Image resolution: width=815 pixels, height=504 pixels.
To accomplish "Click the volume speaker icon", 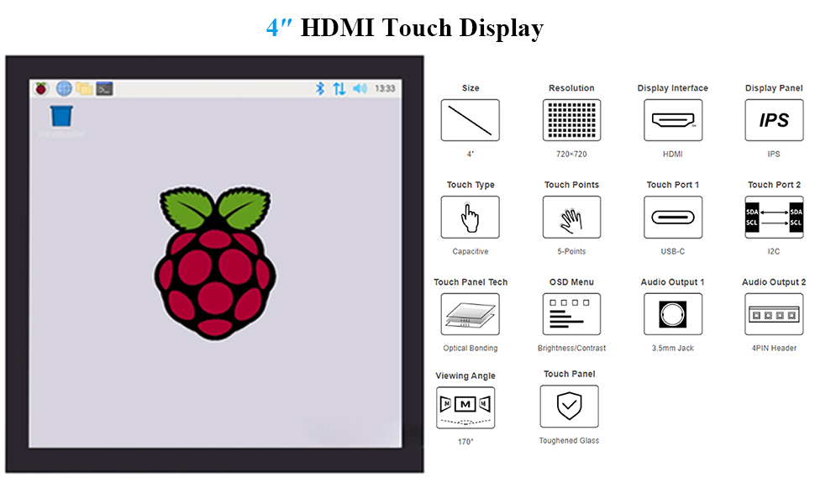I will pyautogui.click(x=360, y=89).
